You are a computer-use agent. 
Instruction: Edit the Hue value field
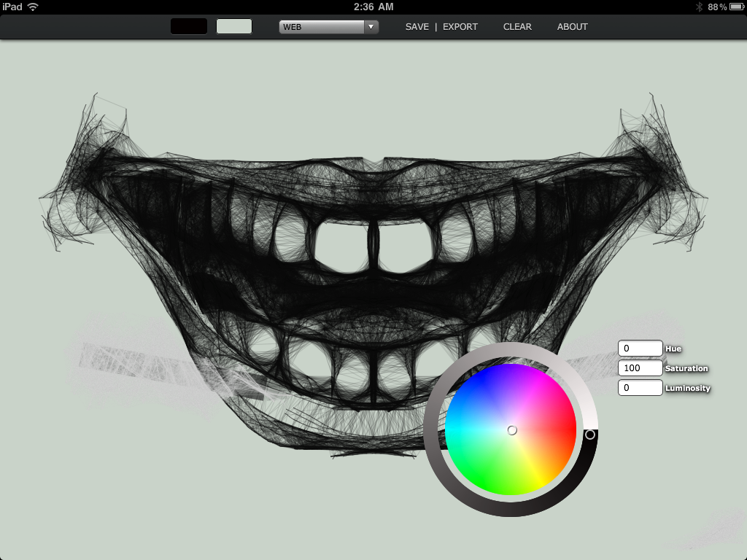coord(640,349)
